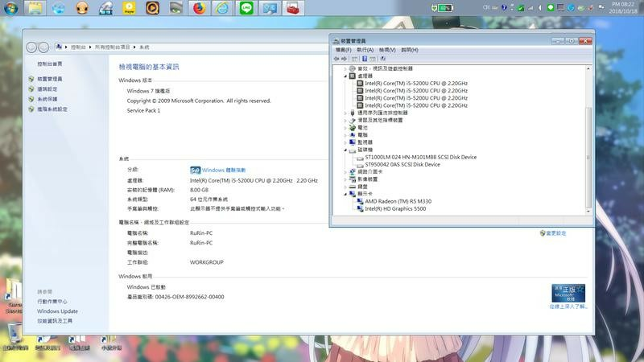Click the red toolbox taskbar icon
The width and height of the screenshot is (644, 362).
pos(293,8)
